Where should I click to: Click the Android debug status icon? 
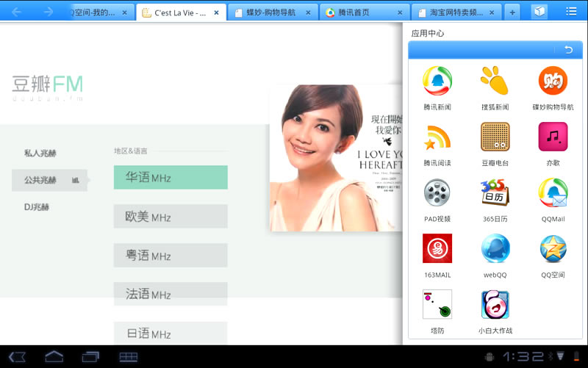click(x=490, y=357)
